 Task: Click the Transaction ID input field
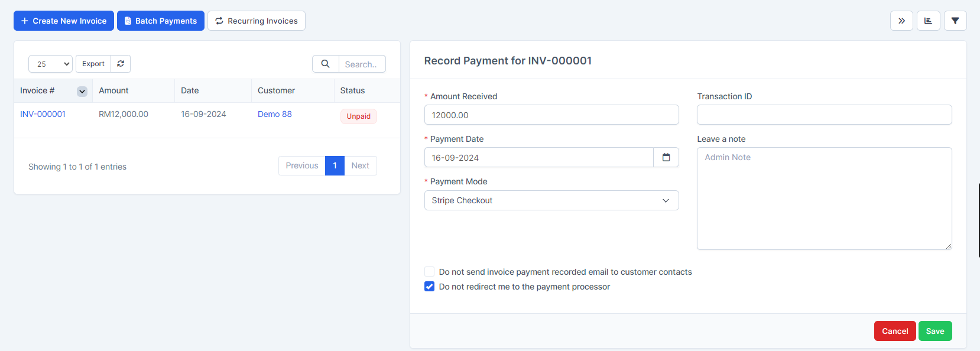824,115
